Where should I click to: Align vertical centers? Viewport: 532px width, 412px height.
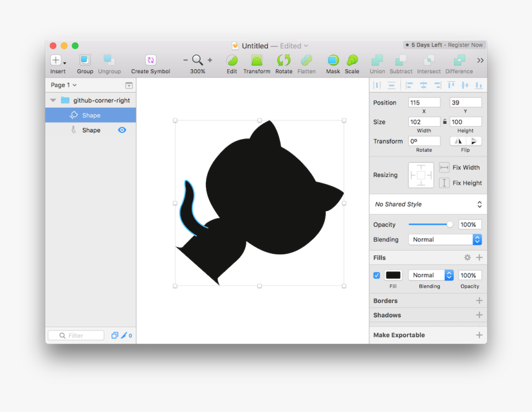click(x=465, y=85)
